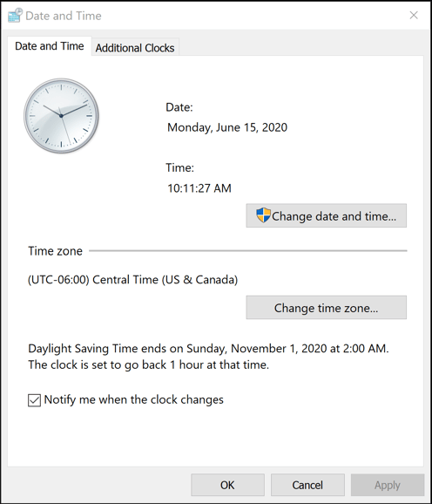Viewport: 432px width, 504px height.
Task: Click the analog clock face
Action: pyautogui.click(x=61, y=116)
